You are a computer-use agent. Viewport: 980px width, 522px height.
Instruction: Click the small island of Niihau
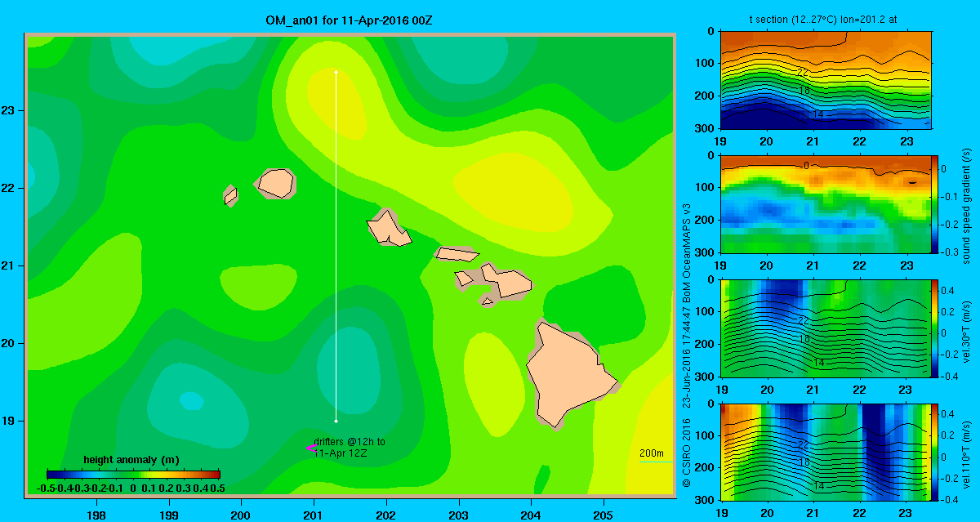pyautogui.click(x=230, y=195)
